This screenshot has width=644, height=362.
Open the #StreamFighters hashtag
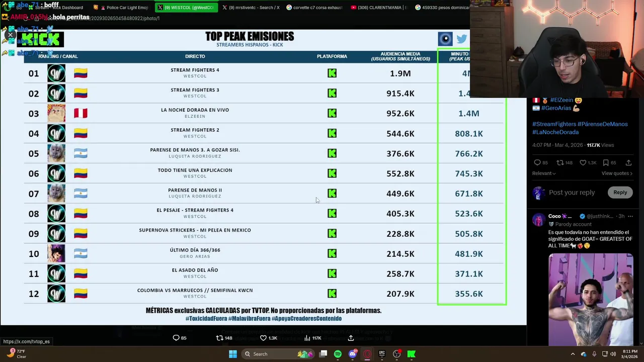click(x=554, y=124)
